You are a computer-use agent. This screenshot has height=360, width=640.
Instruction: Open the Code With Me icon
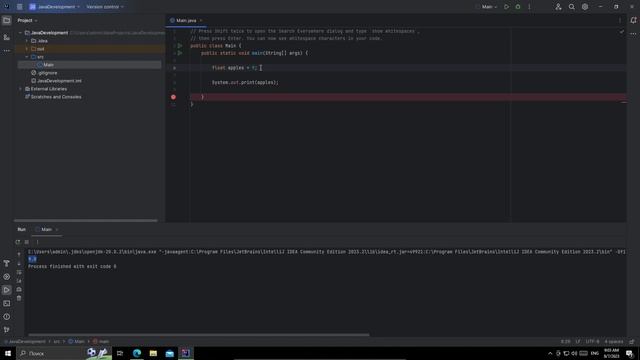pos(558,7)
